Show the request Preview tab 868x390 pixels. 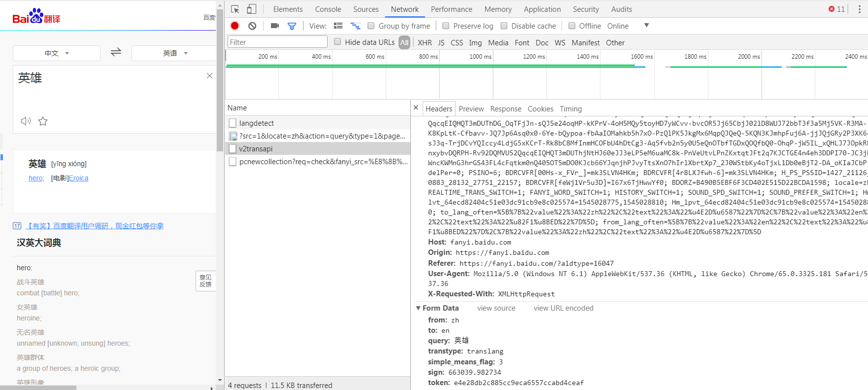pos(471,109)
